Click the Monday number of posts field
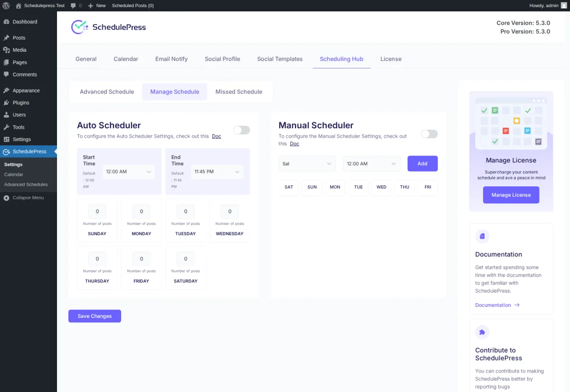 (x=142, y=211)
